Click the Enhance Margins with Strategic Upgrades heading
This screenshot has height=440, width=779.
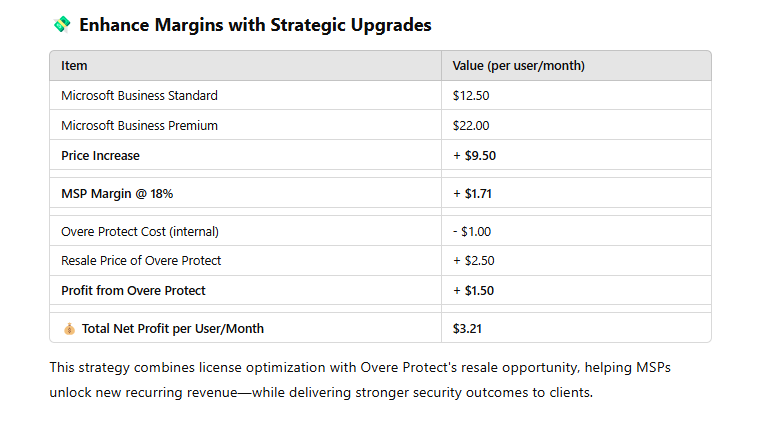point(255,25)
